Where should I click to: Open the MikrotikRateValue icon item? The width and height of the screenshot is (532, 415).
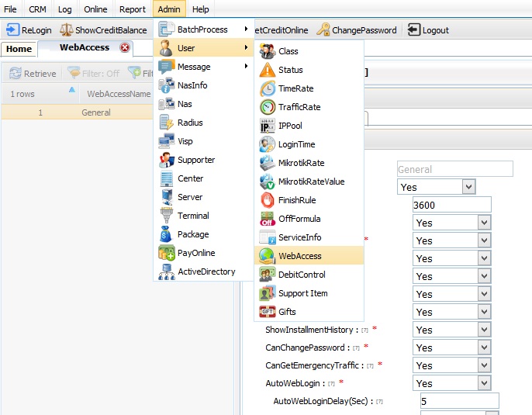[268, 182]
